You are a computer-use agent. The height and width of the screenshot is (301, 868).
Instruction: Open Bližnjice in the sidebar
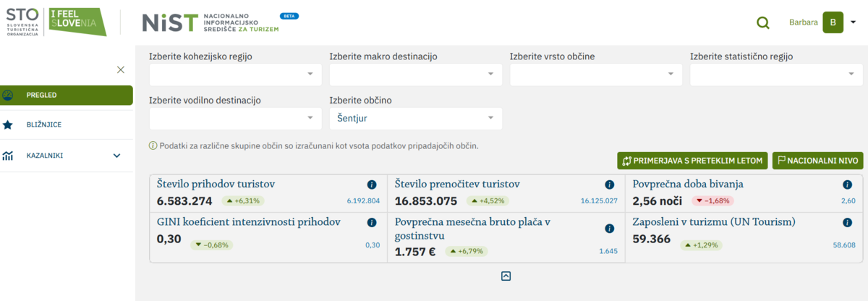[43, 124]
